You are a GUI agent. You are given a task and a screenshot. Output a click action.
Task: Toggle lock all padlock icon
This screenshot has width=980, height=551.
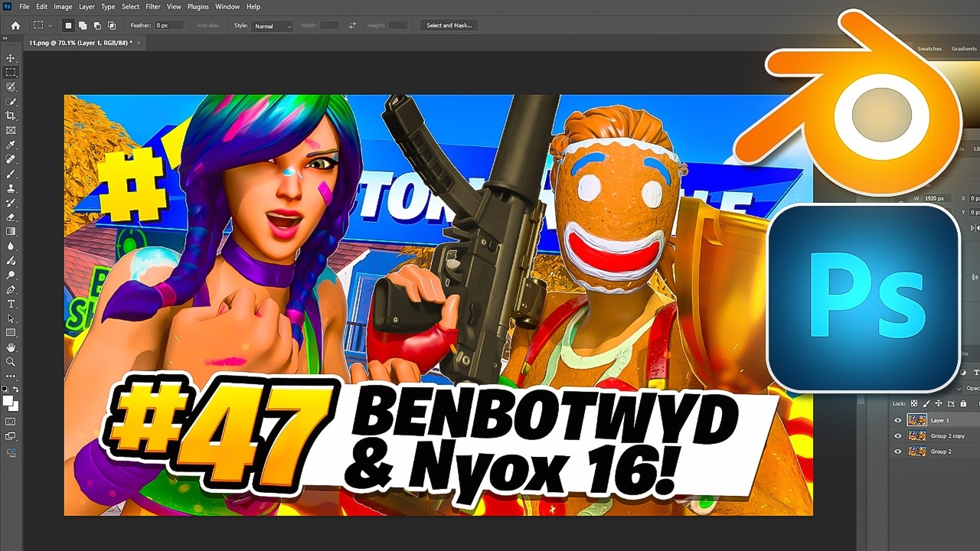coord(963,403)
